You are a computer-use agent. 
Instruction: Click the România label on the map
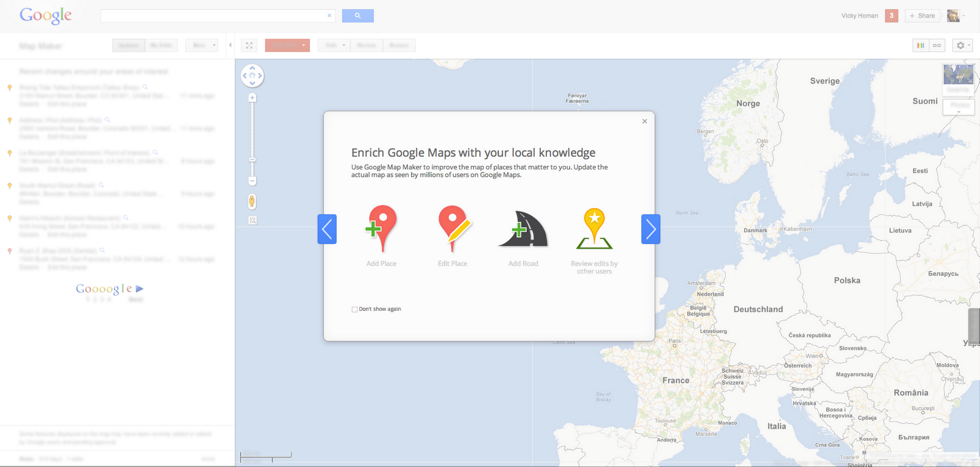pos(911,393)
